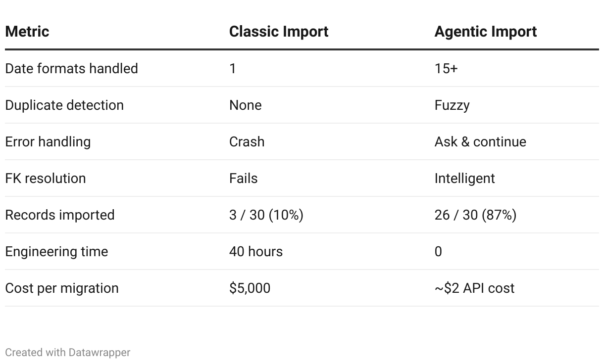The image size is (604, 364).
Task: Click the 3 / 30 (10%) cell
Action: 266,215
